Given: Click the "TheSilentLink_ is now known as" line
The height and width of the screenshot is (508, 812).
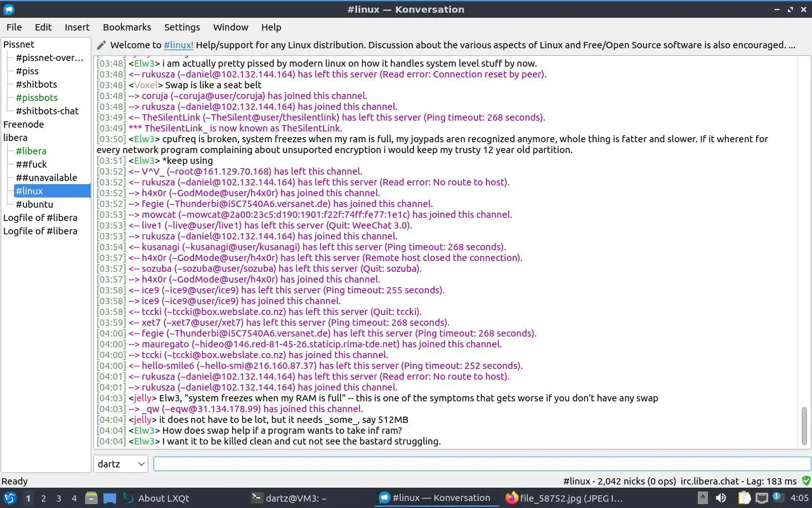Looking at the screenshot, I should [x=219, y=128].
